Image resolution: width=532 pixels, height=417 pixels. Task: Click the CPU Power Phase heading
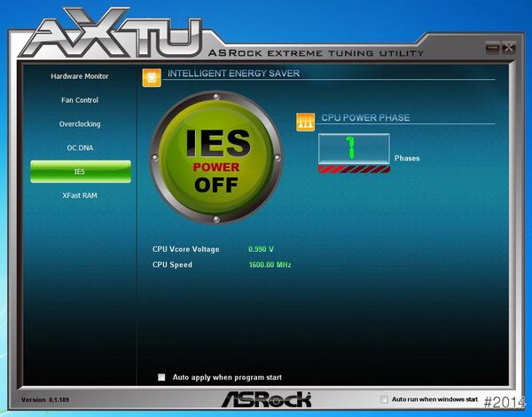tap(365, 117)
